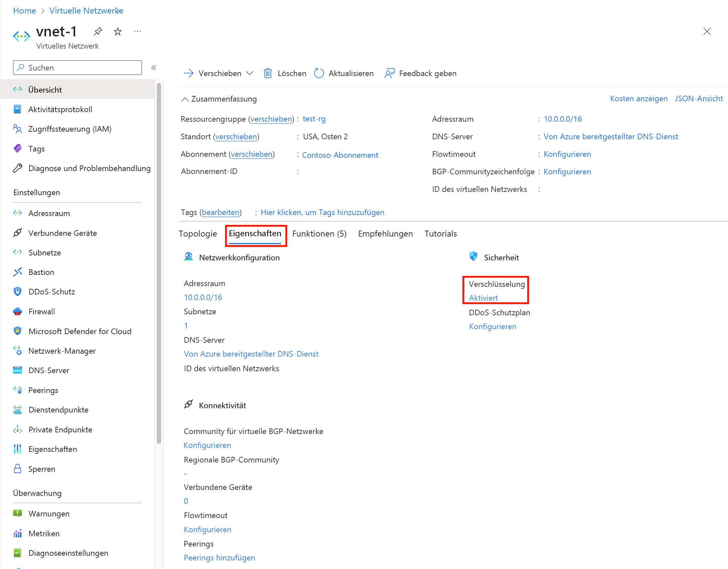Screen dimensions: 728x569
Task: Add vnet-1 to favorites via star
Action: (117, 31)
